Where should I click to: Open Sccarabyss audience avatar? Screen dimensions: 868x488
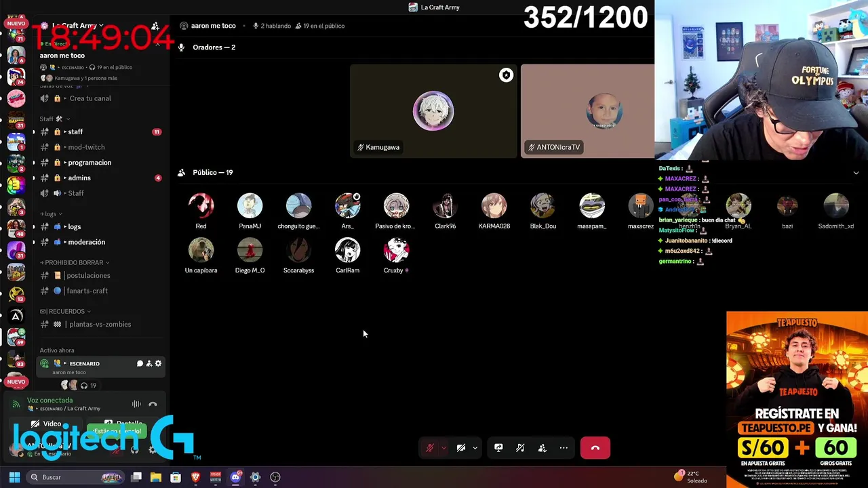click(298, 250)
